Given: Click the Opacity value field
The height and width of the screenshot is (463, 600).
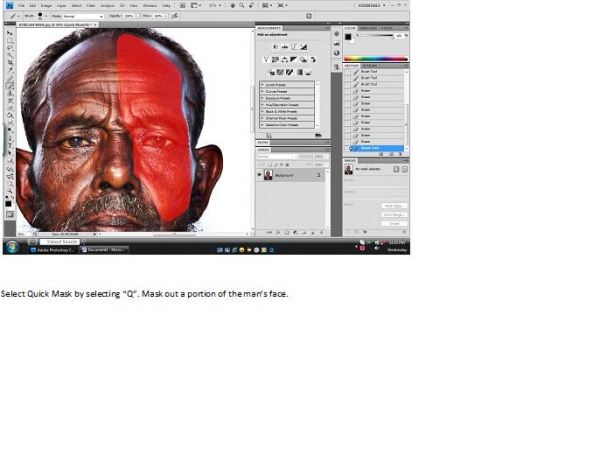Looking at the screenshot, I should tap(129, 16).
